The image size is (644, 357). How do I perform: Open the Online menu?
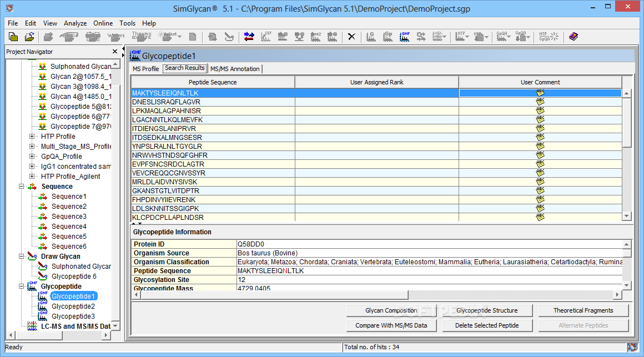[103, 23]
